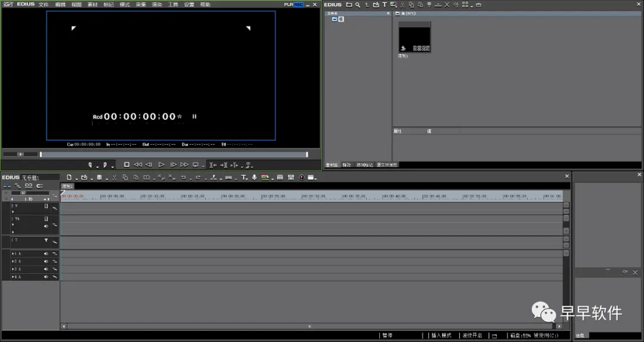Copy clip icon on timeline toolbar

point(125,178)
